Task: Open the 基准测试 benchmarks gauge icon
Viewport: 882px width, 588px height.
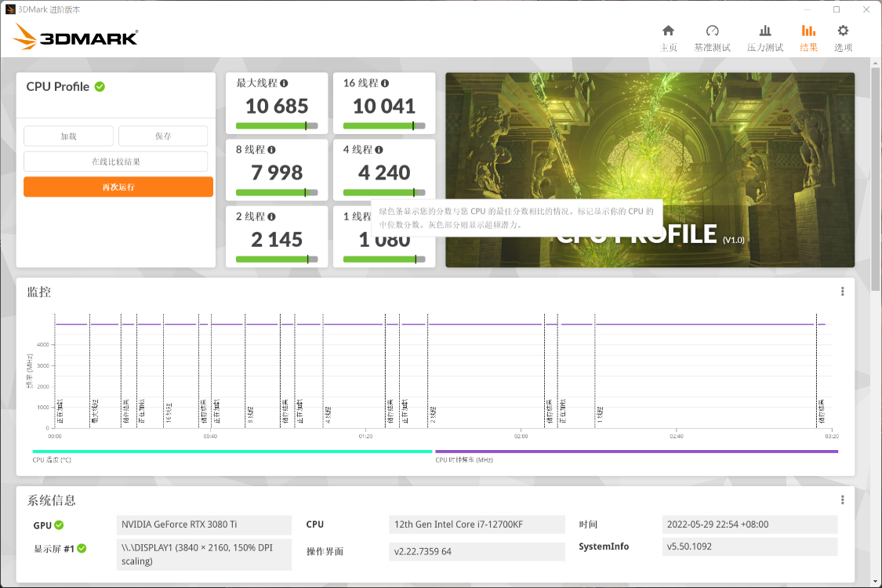Action: (712, 31)
